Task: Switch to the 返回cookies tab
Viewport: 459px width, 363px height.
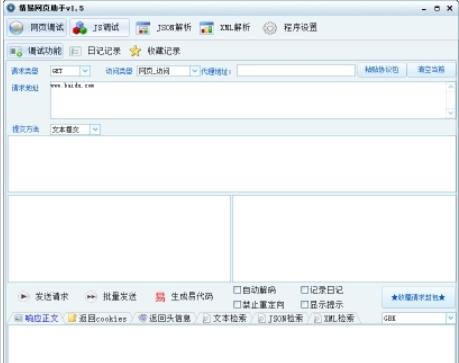Action: 97,318
